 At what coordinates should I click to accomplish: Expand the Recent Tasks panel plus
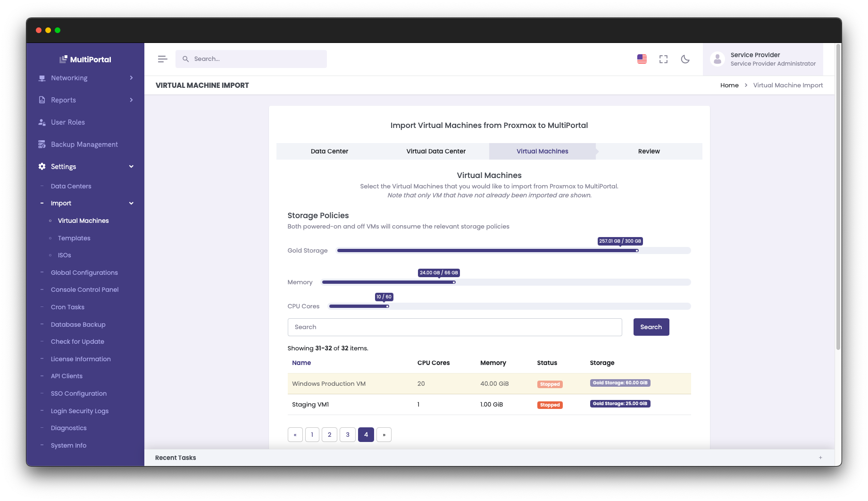click(x=820, y=458)
